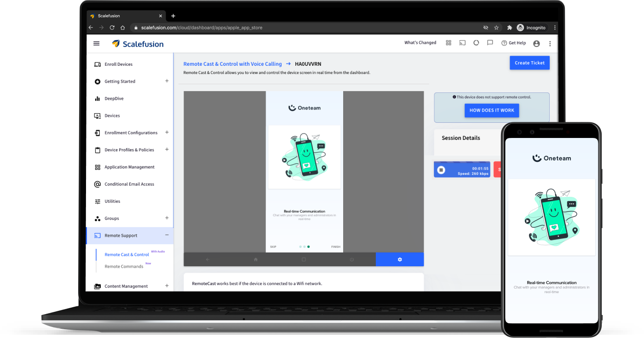Image resolution: width=644 pixels, height=338 pixels.
Task: Tap the power icon in cast control bar
Action: point(352,259)
